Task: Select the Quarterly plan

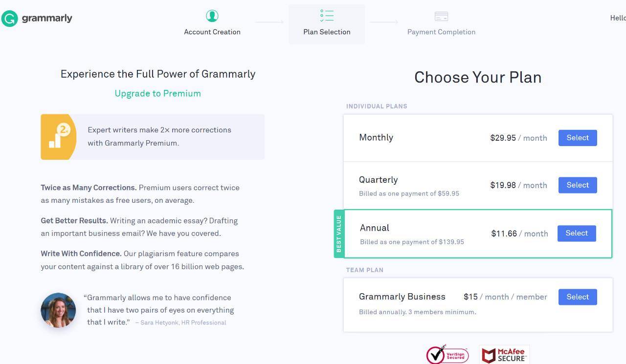Action: [x=578, y=185]
